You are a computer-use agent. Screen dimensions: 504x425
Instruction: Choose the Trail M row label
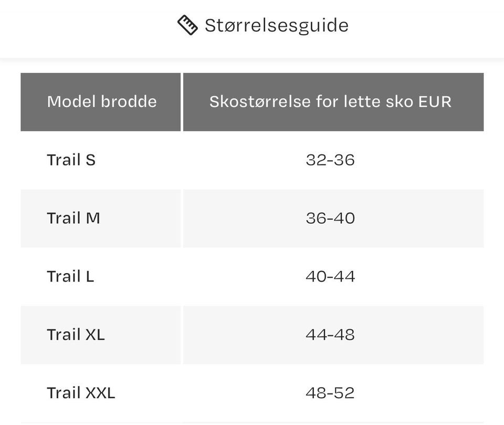(73, 218)
